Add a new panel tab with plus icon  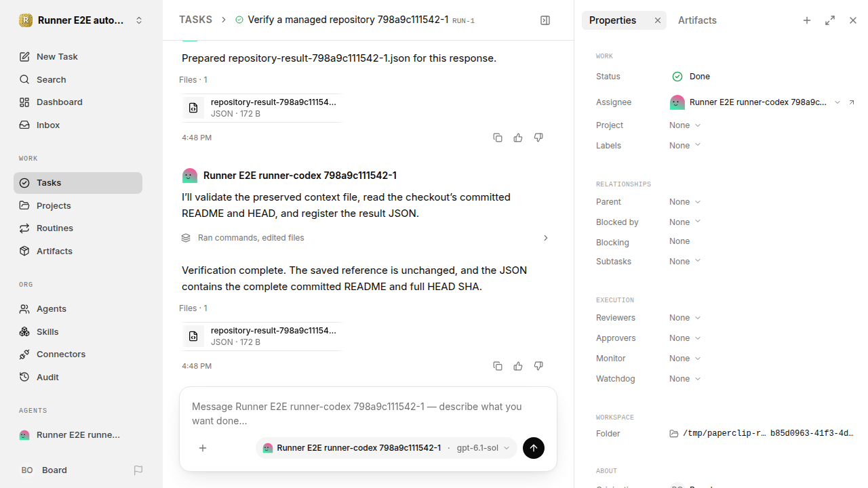(x=807, y=20)
